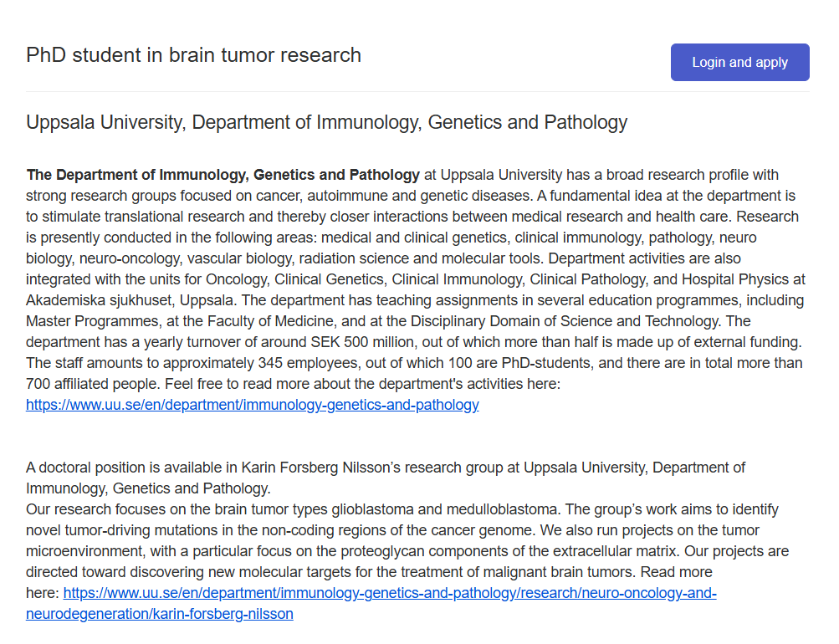The image size is (839, 644).
Task: Open the immunology-genetics-and-pathology department link
Action: tap(252, 404)
